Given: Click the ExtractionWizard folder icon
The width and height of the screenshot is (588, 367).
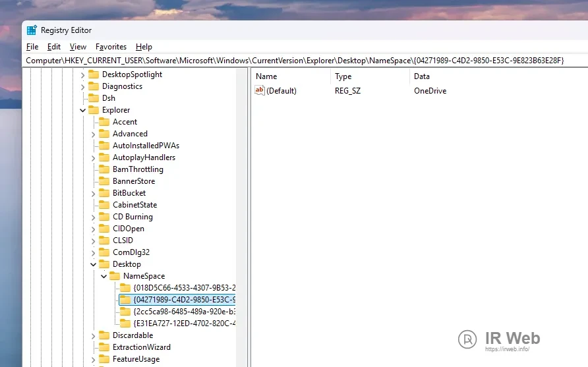Looking at the screenshot, I should click(x=104, y=347).
